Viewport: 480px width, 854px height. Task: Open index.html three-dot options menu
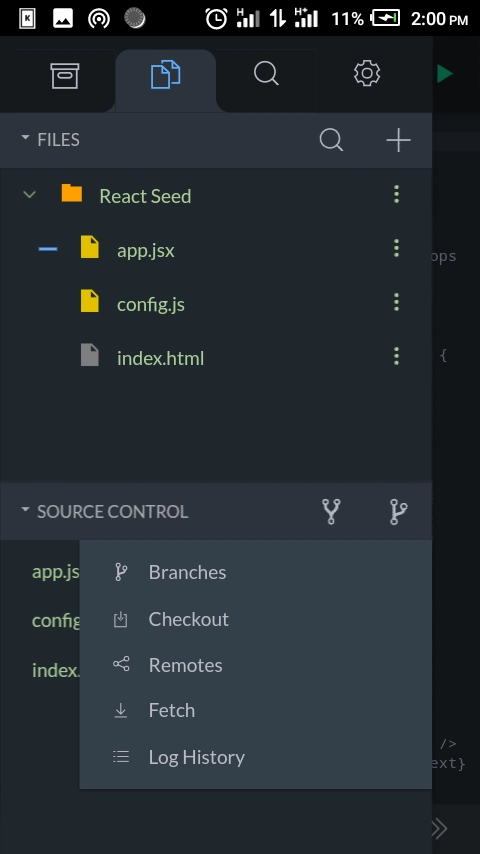click(x=397, y=356)
